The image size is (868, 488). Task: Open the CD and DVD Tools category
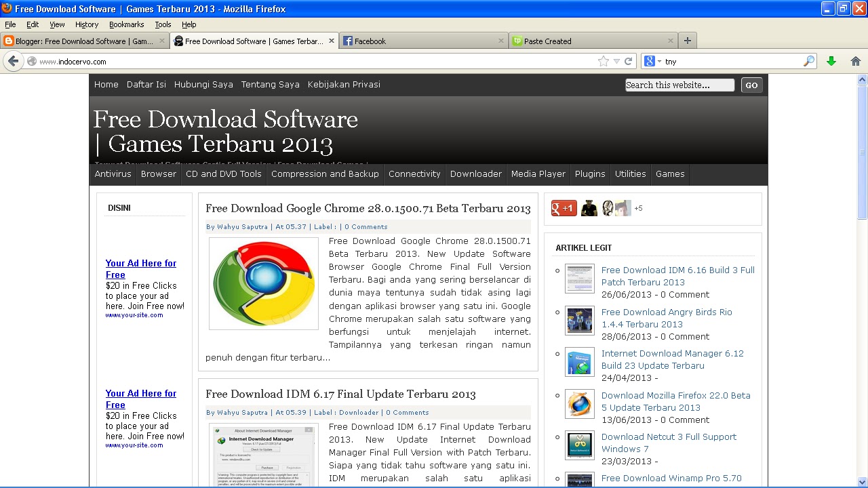pos(224,174)
